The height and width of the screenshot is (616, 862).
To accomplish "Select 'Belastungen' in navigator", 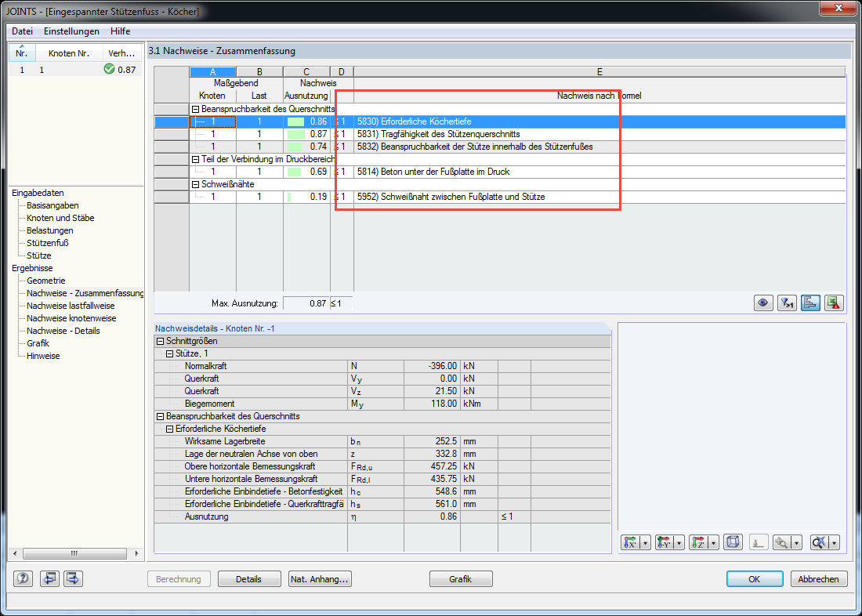I will click(50, 230).
